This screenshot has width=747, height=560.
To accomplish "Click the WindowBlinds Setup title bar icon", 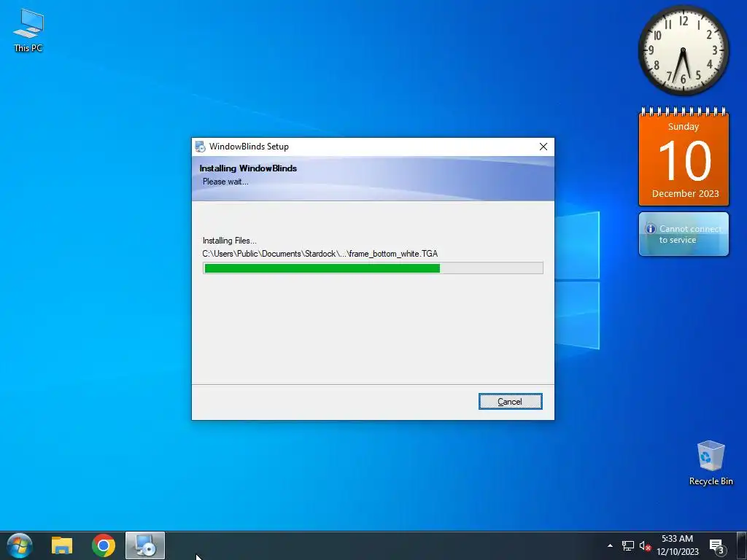I will tap(200, 147).
